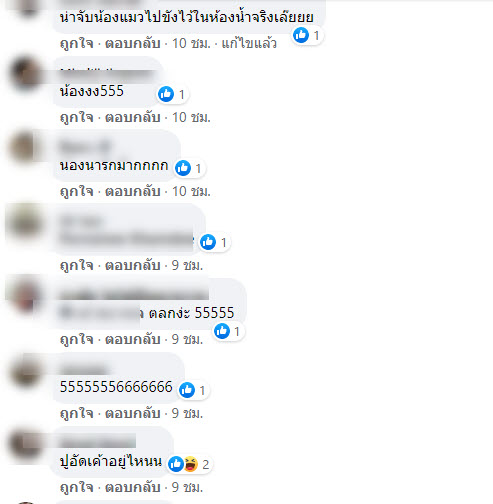This screenshot has width=493, height=504.
Task: Click ตอบกลับ under the cat bathroom comment
Action: click(x=133, y=43)
